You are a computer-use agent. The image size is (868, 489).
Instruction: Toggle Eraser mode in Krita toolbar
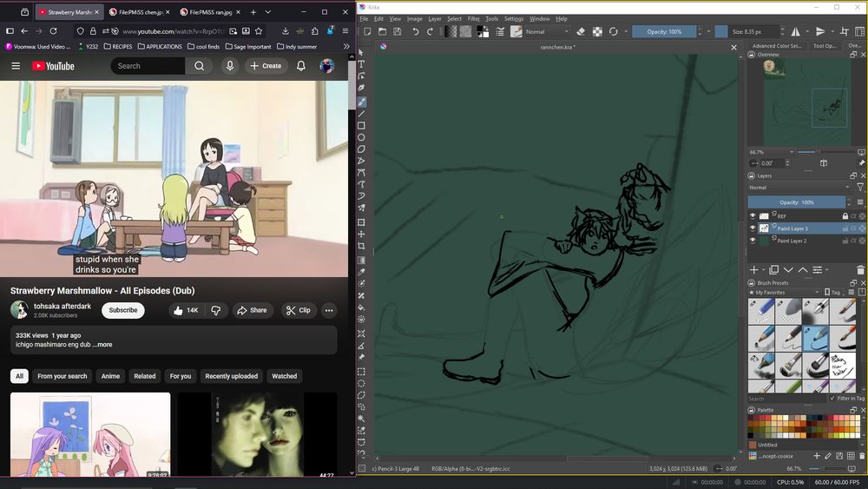click(x=581, y=31)
